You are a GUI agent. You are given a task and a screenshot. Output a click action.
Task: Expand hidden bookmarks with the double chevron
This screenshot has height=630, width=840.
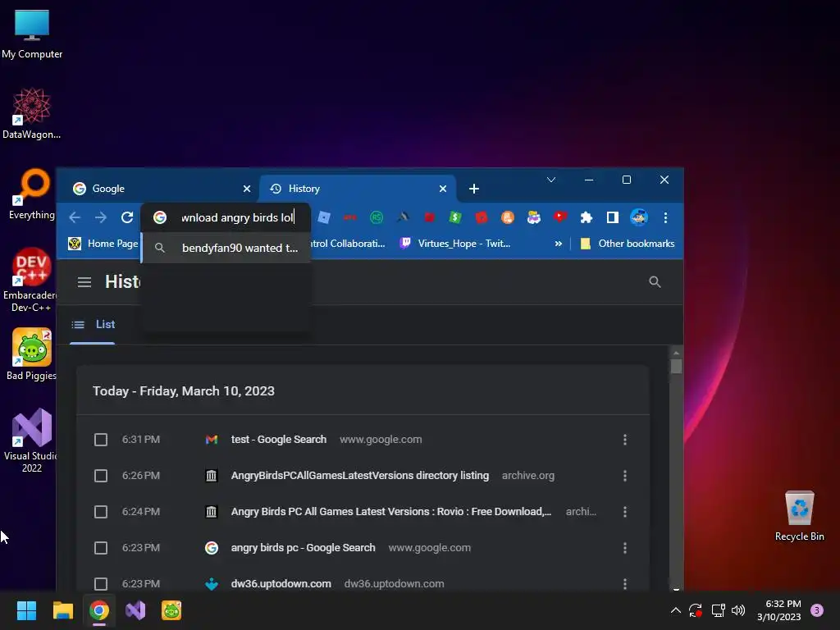point(558,244)
